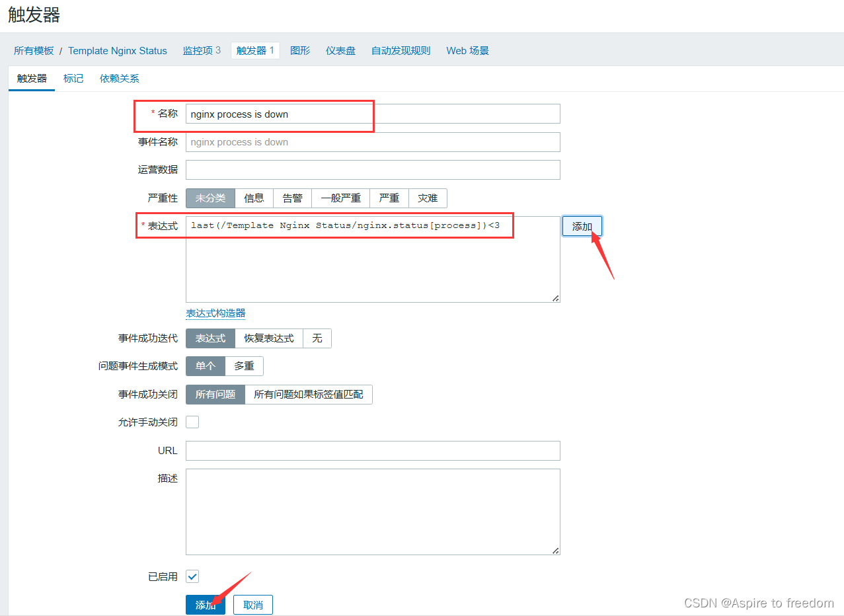Select the 触发器 1 navigation tab
The image size is (844, 616).
tap(255, 51)
